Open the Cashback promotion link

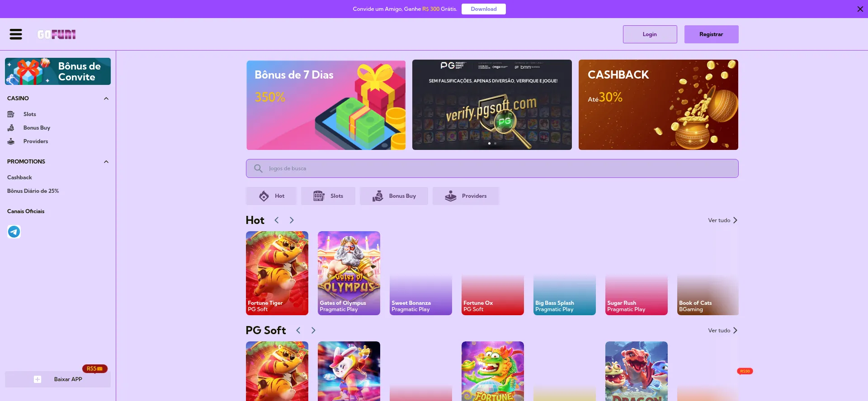pyautogui.click(x=19, y=177)
